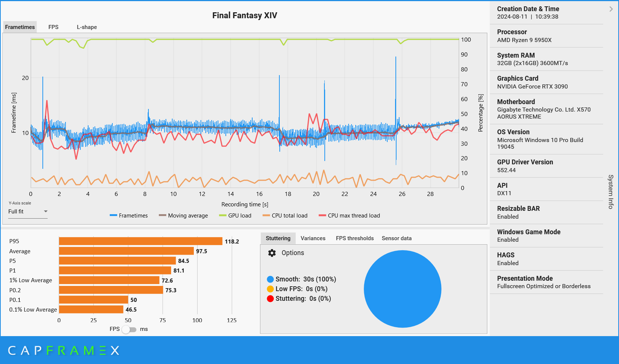Toggle GPU load legend entry
The image size is (619, 364).
pyautogui.click(x=235, y=216)
